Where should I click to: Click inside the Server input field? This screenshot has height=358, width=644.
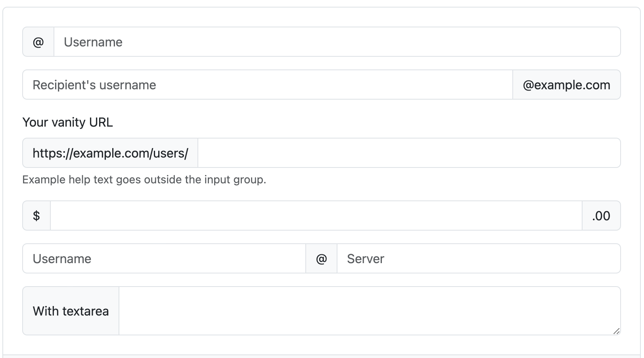(x=476, y=258)
